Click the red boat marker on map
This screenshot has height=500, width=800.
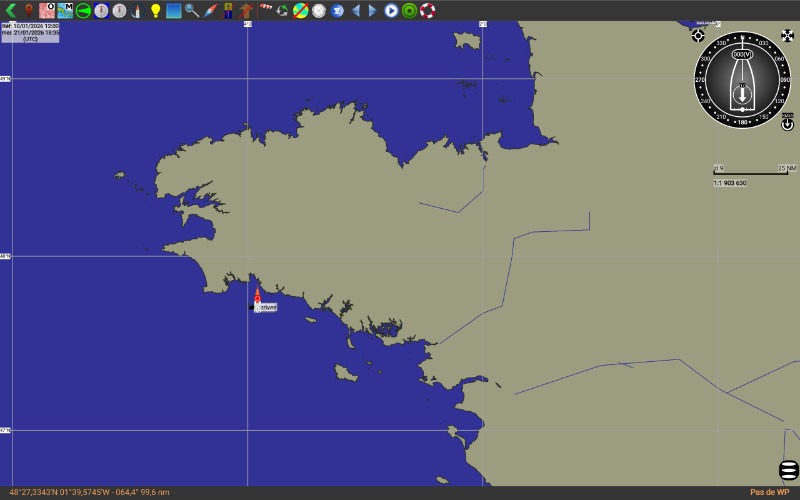tap(257, 296)
